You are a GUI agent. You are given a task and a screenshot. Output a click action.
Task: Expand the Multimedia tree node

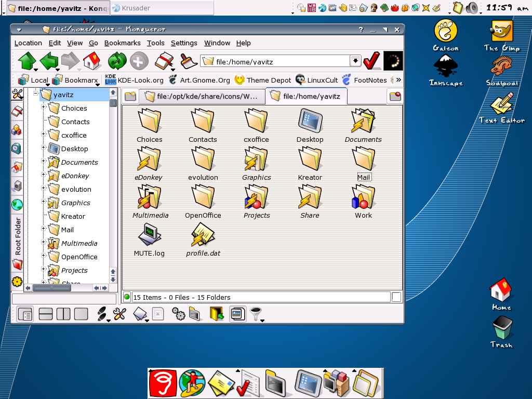pos(43,242)
